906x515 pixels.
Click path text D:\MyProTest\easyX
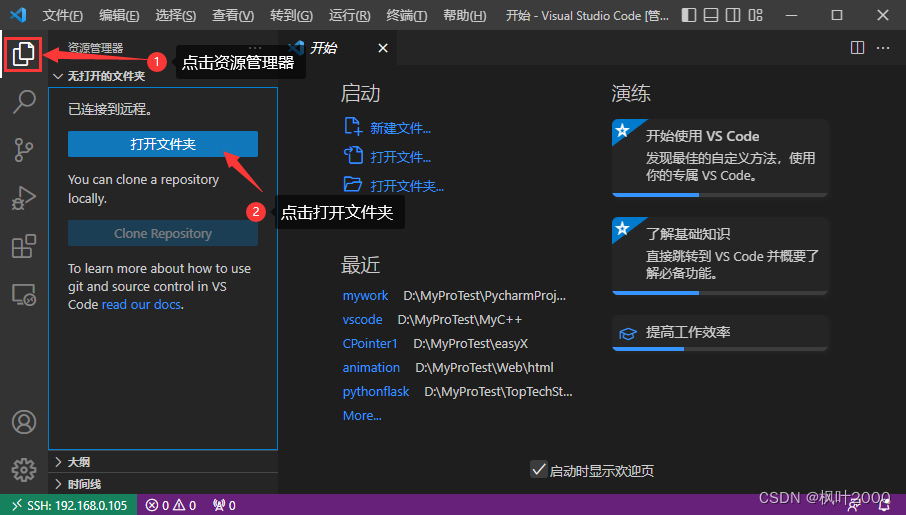(470, 344)
